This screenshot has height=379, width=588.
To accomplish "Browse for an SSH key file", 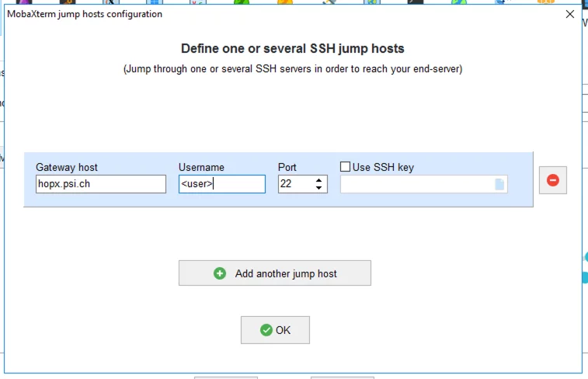I will 499,184.
